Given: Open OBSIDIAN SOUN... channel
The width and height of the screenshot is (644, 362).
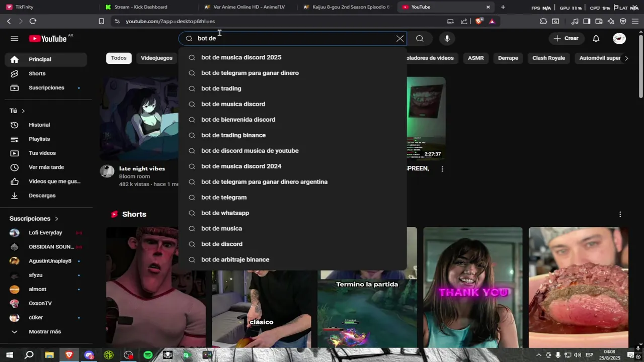Looking at the screenshot, I should [46, 247].
